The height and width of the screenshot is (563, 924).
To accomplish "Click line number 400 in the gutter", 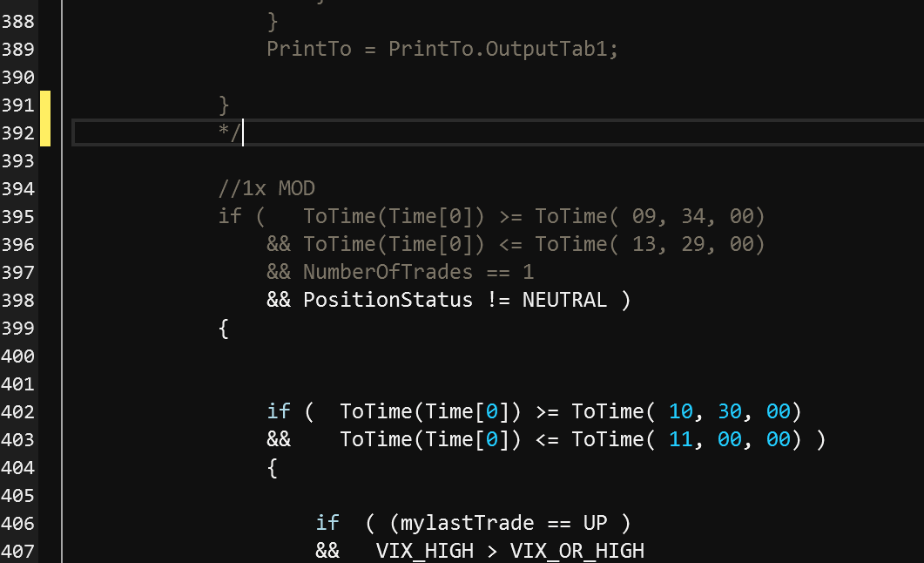I will pyautogui.click(x=17, y=356).
